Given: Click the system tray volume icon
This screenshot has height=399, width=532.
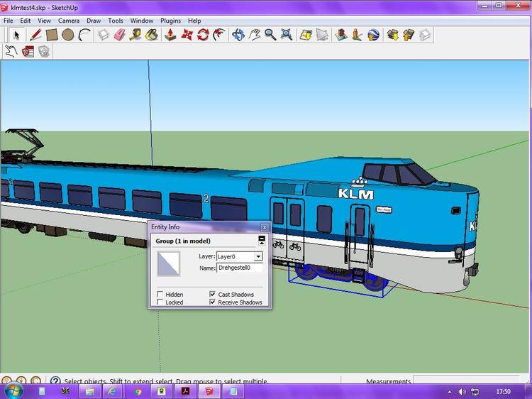Looking at the screenshot, I should 462,392.
